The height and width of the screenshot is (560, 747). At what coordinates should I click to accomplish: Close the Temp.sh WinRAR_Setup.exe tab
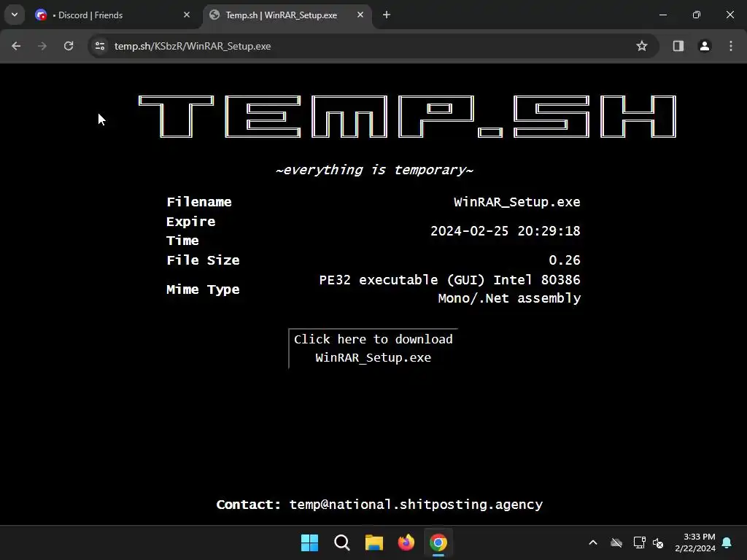[x=360, y=15]
